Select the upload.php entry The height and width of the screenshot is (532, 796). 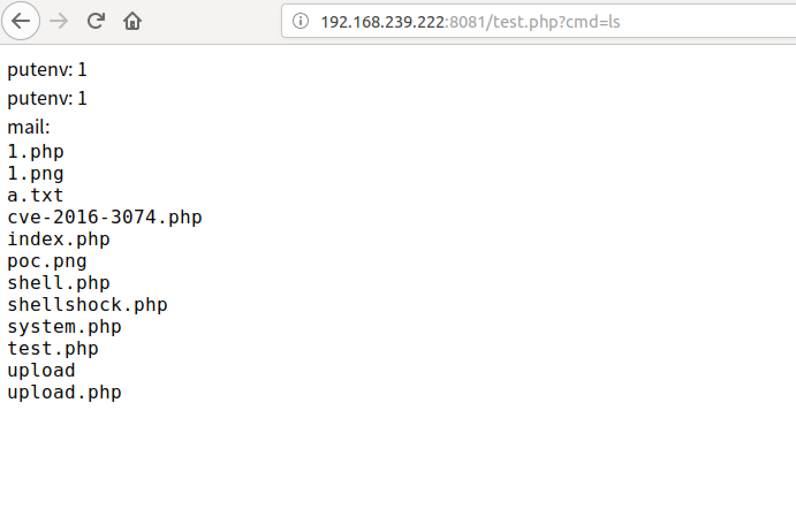point(65,392)
